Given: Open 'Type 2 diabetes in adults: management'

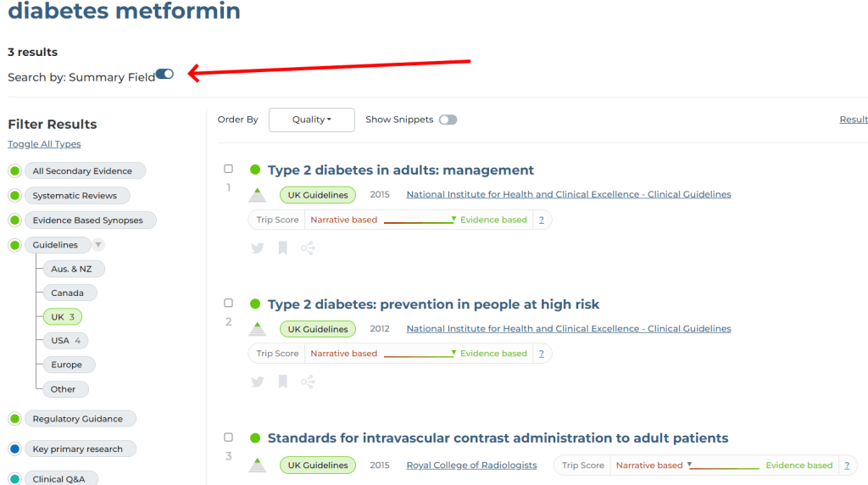Looking at the screenshot, I should point(400,170).
